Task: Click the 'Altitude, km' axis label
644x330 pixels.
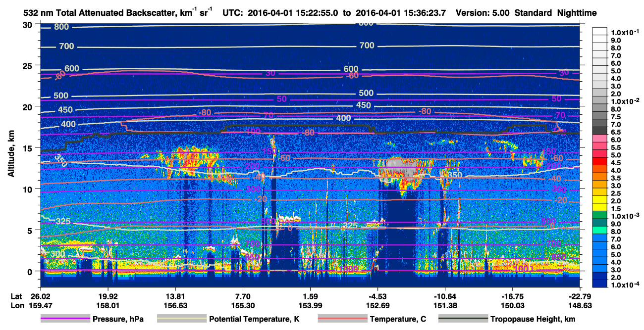Action: point(11,153)
